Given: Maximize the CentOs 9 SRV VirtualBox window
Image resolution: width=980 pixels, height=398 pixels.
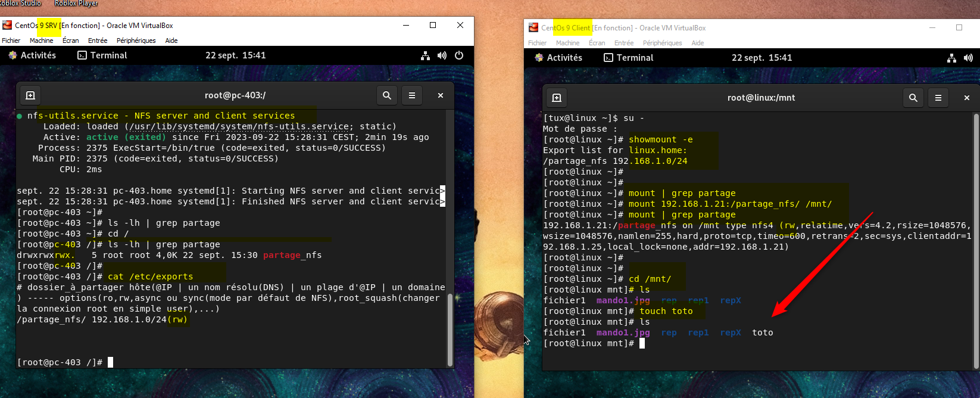Looking at the screenshot, I should 433,25.
